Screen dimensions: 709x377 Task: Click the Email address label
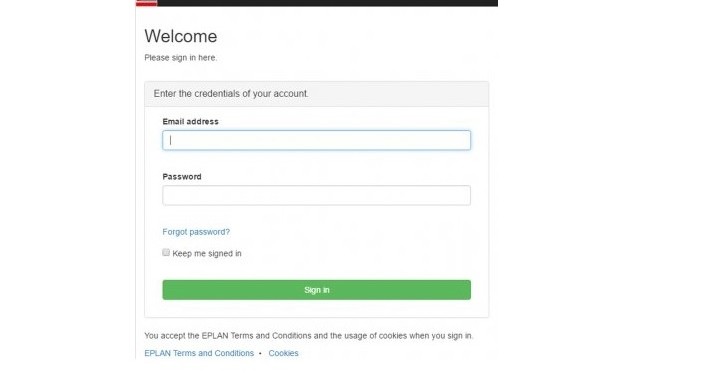click(x=190, y=122)
